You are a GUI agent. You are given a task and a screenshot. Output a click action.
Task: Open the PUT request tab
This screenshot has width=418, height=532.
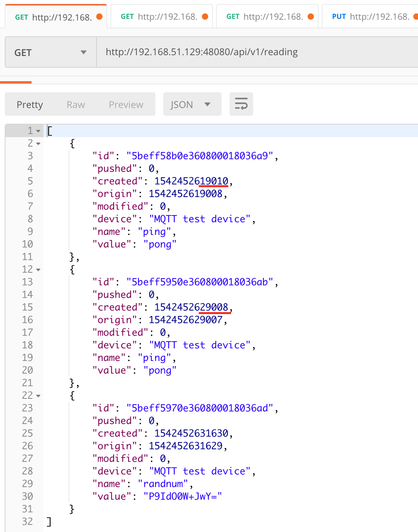[370, 17]
